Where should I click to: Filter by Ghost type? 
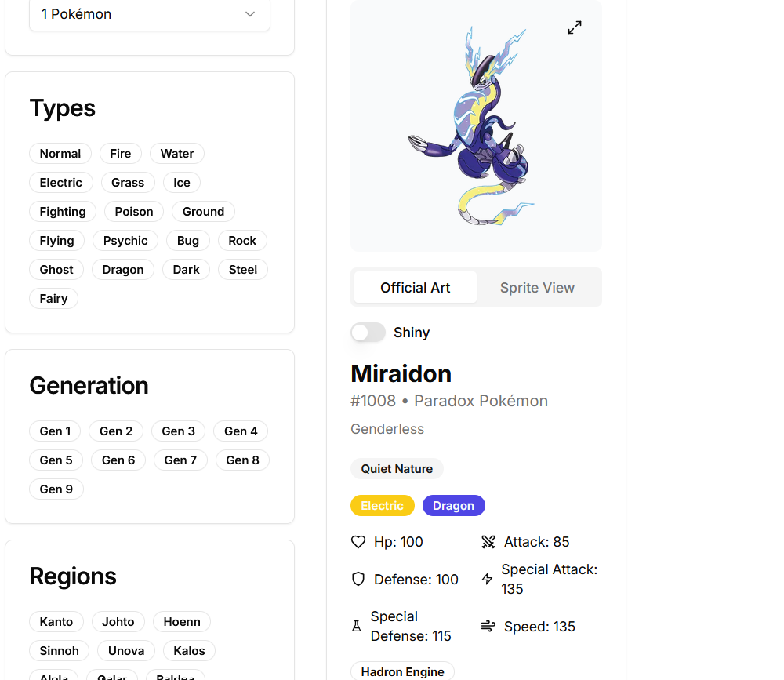(56, 270)
